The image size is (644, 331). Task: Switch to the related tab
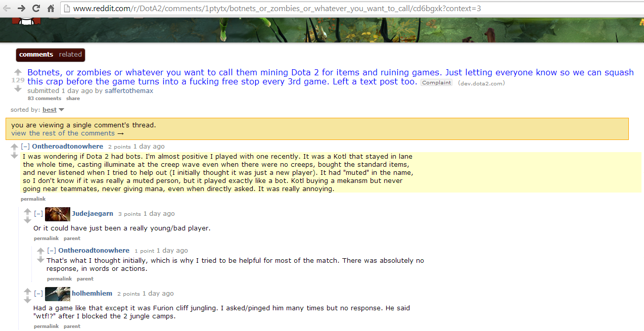click(x=70, y=55)
